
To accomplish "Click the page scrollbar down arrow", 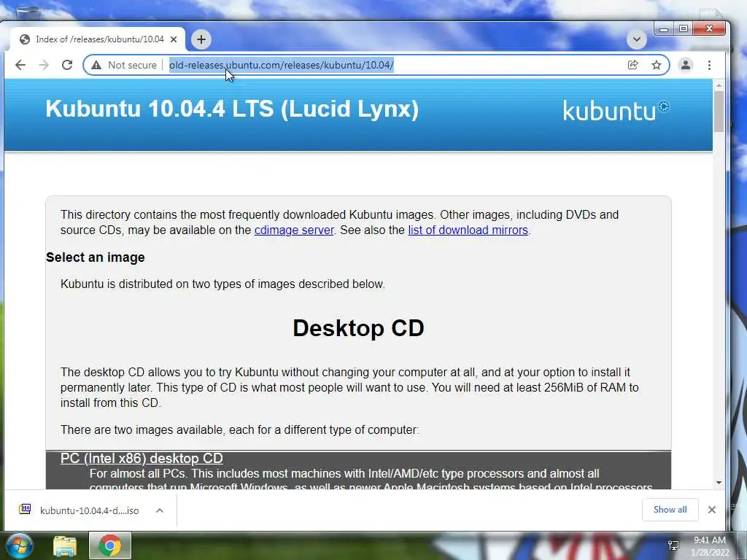I will 719,483.
